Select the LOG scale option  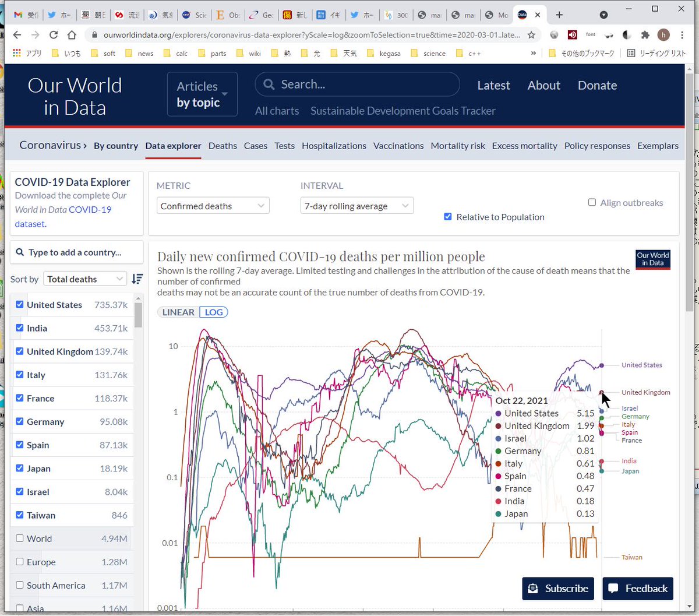(x=214, y=312)
